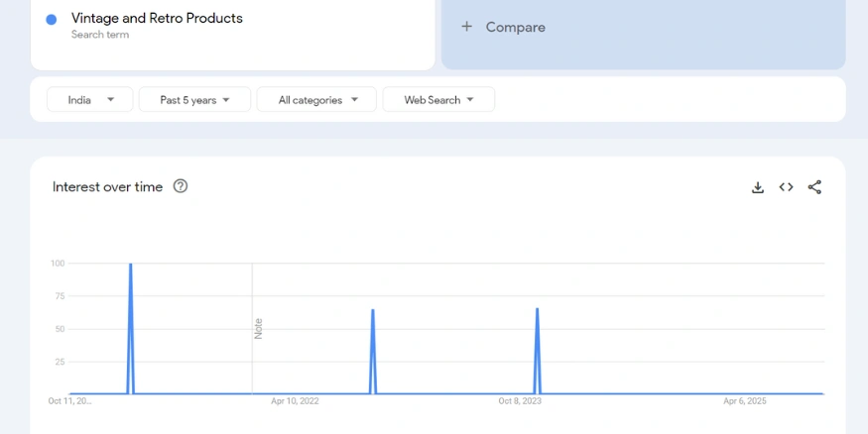Open the Past 5 years dropdown
This screenshot has width=868, height=434.
coord(194,99)
